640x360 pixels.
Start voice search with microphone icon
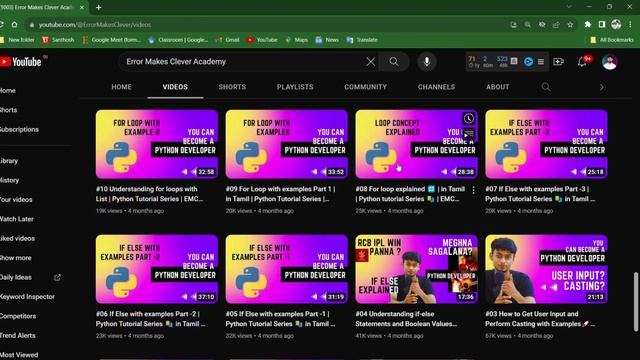coord(427,62)
